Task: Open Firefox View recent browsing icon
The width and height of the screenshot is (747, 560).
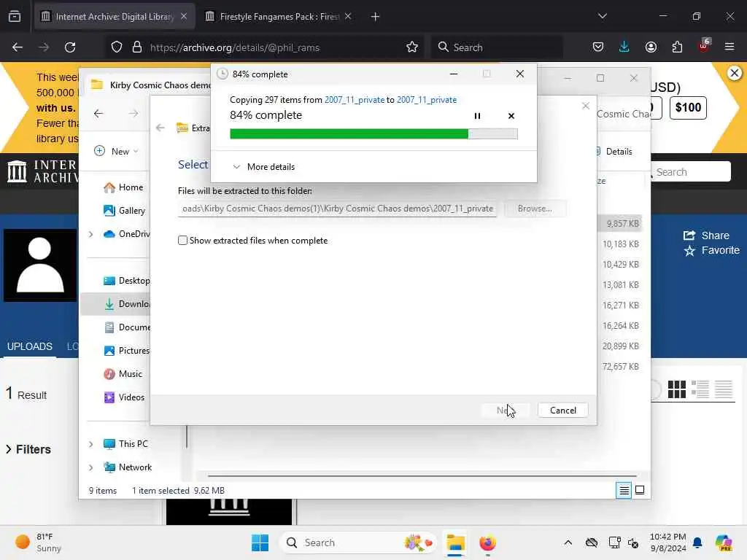Action: point(15,17)
